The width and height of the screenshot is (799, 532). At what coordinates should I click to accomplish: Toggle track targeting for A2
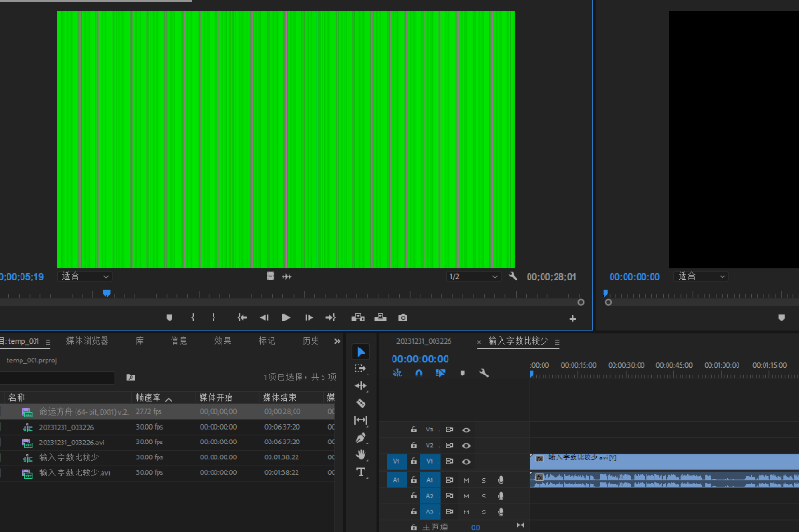pyautogui.click(x=430, y=496)
